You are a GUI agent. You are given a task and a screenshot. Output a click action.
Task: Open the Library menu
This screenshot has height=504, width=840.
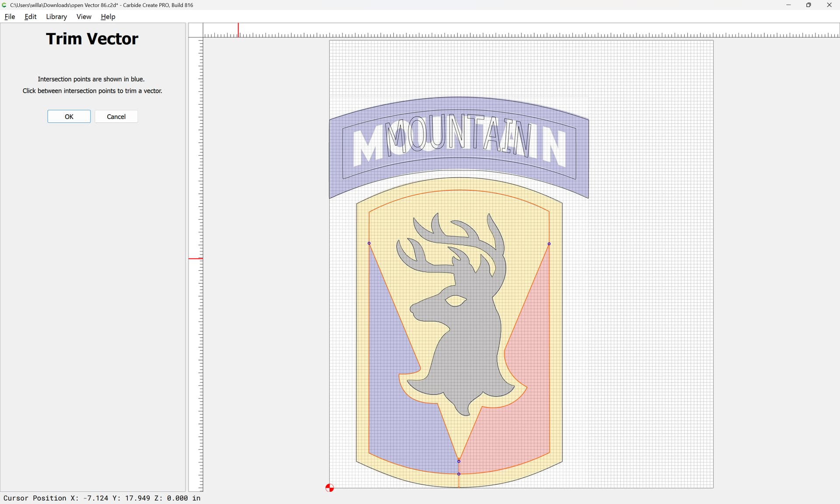[56, 17]
